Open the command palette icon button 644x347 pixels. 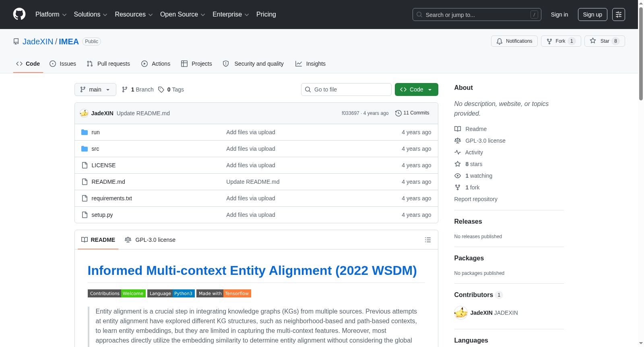618,15
